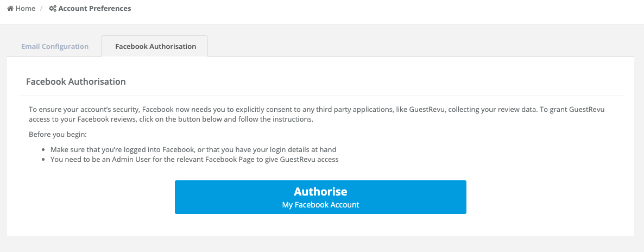
Task: Click the paragraph about third party applications consent
Action: tap(317, 115)
